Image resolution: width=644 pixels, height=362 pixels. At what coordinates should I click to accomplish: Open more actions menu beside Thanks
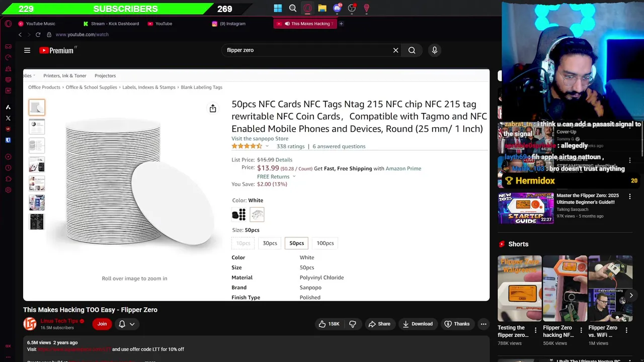tap(484, 324)
